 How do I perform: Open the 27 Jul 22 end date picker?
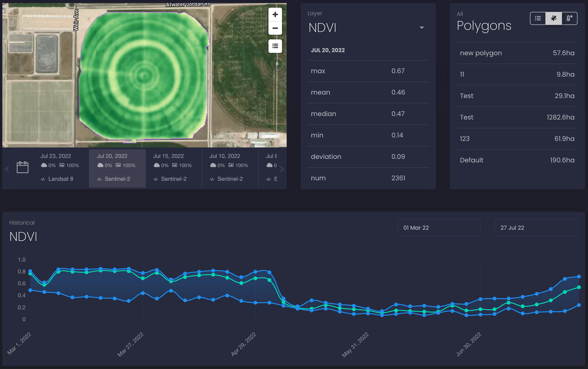click(x=536, y=227)
